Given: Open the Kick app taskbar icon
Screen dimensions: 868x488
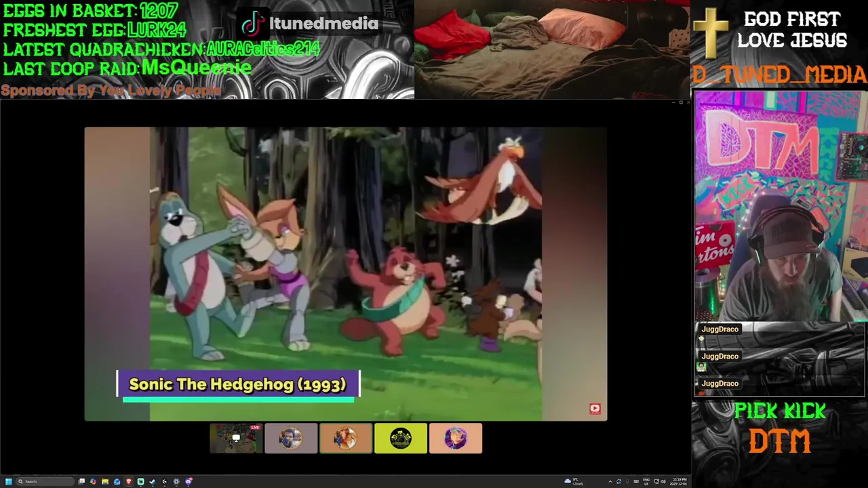Looking at the screenshot, I should [x=140, y=481].
